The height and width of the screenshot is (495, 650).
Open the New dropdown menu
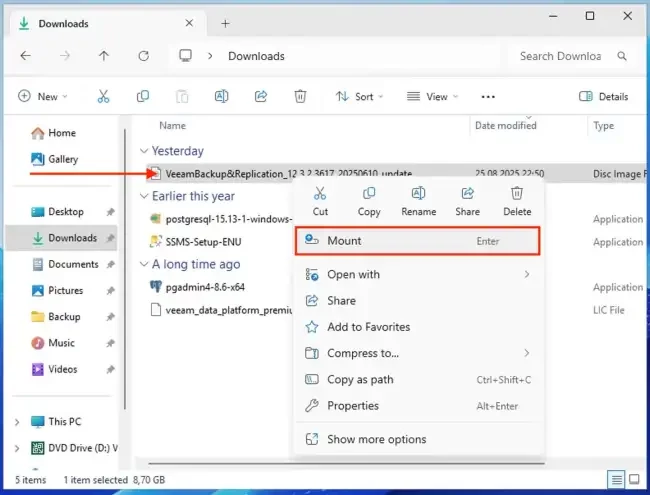[x=43, y=97]
